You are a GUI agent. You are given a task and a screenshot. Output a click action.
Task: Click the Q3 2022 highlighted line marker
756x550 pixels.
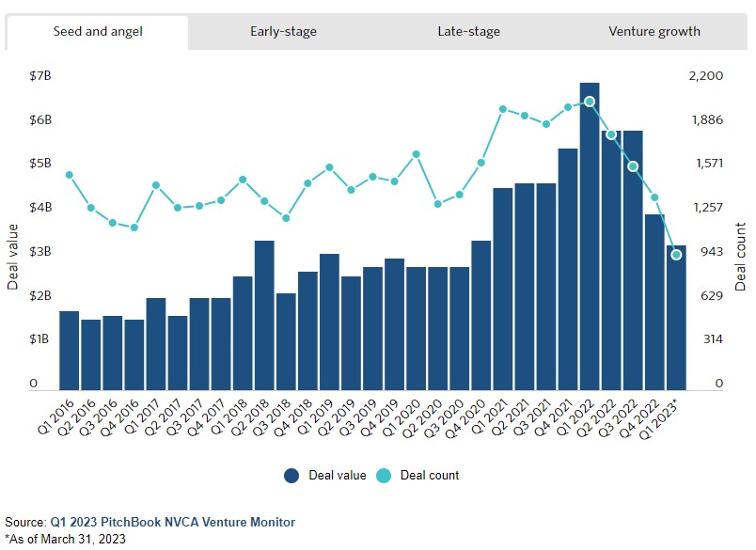pyautogui.click(x=633, y=166)
